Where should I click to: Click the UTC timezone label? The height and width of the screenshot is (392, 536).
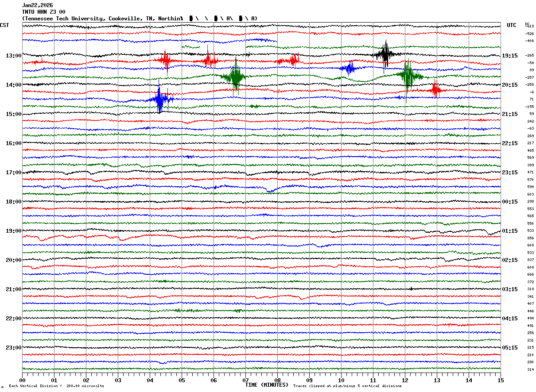[x=512, y=25]
